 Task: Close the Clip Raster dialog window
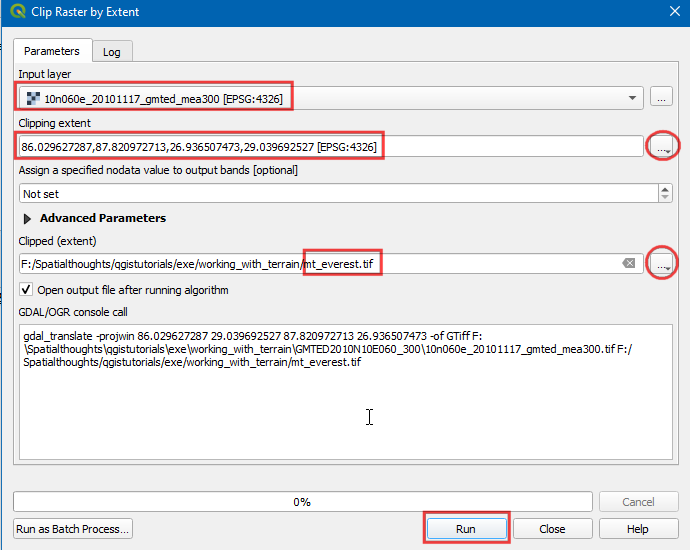click(x=672, y=12)
